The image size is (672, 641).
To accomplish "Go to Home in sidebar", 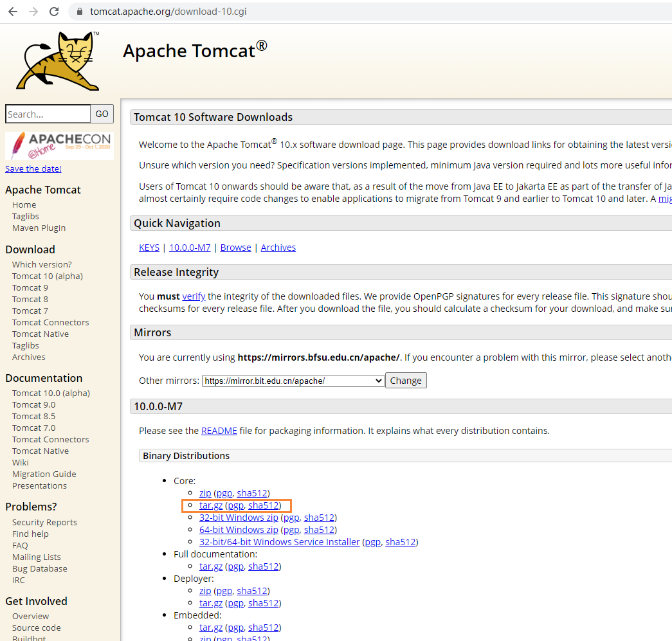I will 24,205.
